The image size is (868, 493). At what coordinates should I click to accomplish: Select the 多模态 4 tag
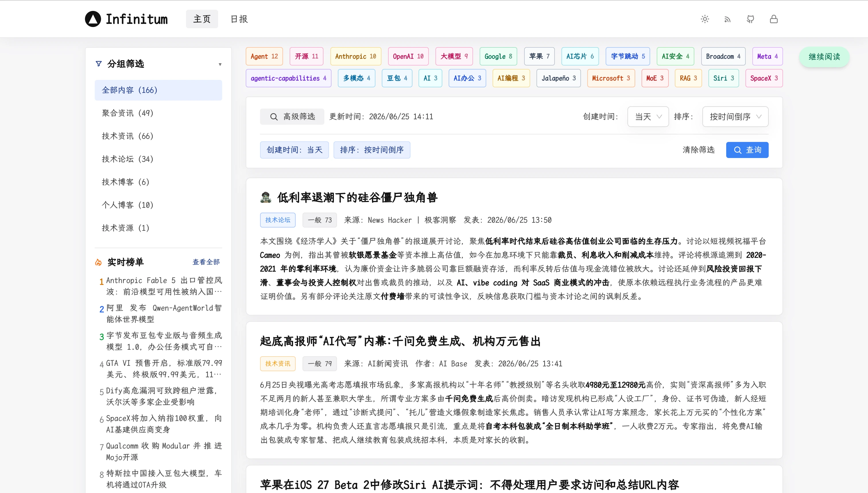click(356, 78)
